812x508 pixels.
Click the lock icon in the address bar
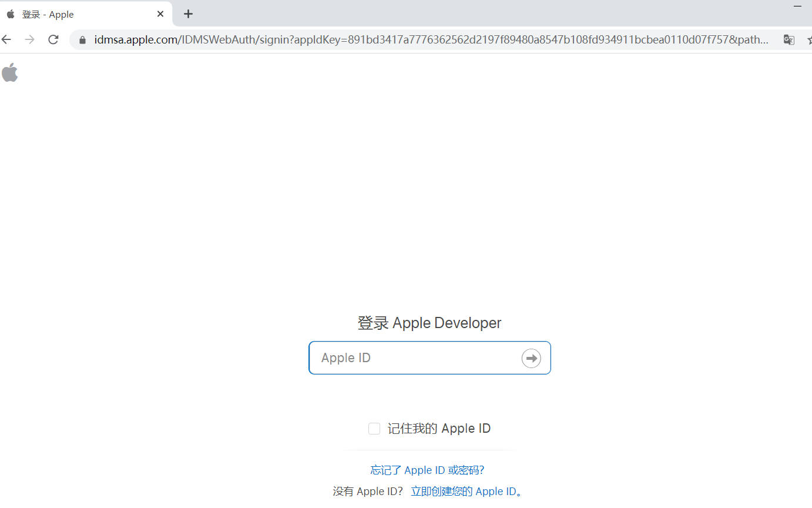(82, 40)
